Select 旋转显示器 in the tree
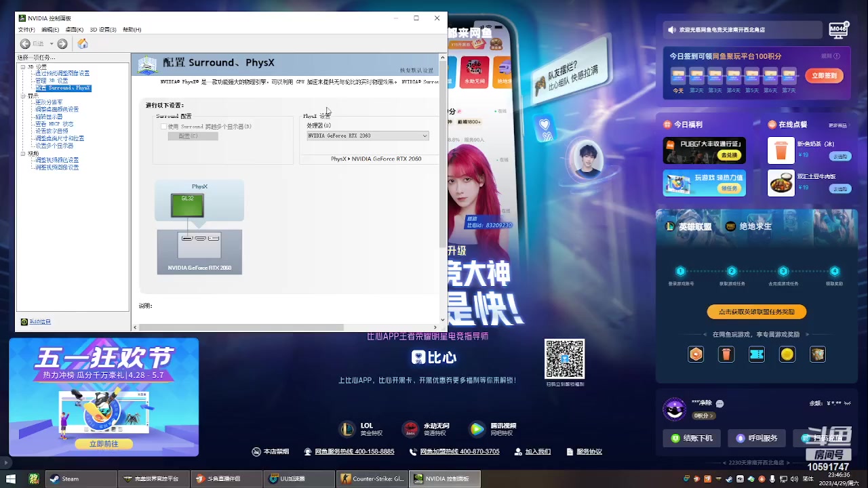The width and height of the screenshot is (868, 488). [49, 117]
